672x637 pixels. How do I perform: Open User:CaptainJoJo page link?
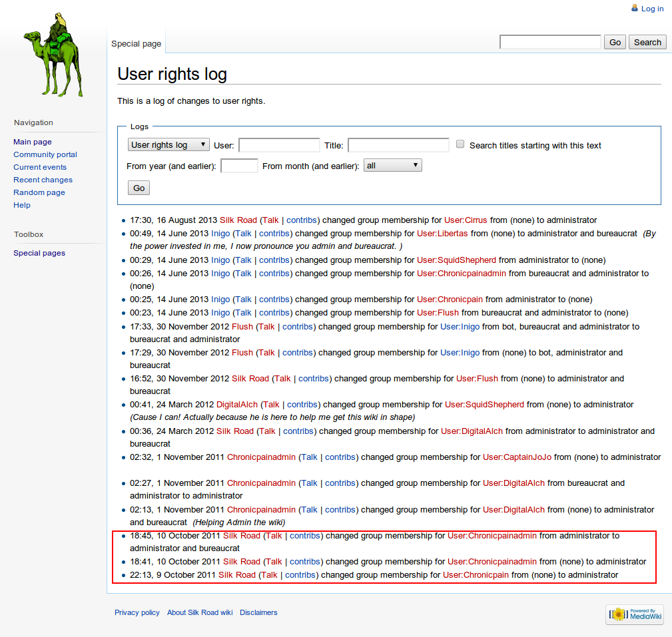[x=517, y=457]
